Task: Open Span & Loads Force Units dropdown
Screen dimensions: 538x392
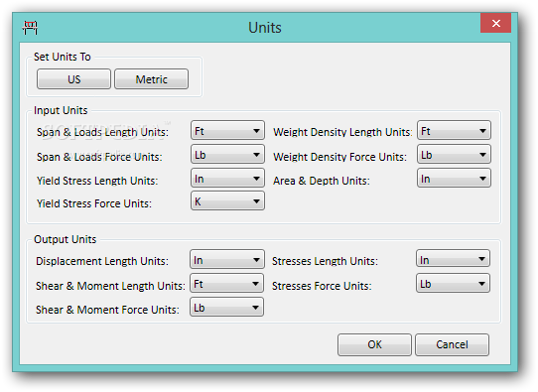Action: click(x=227, y=155)
